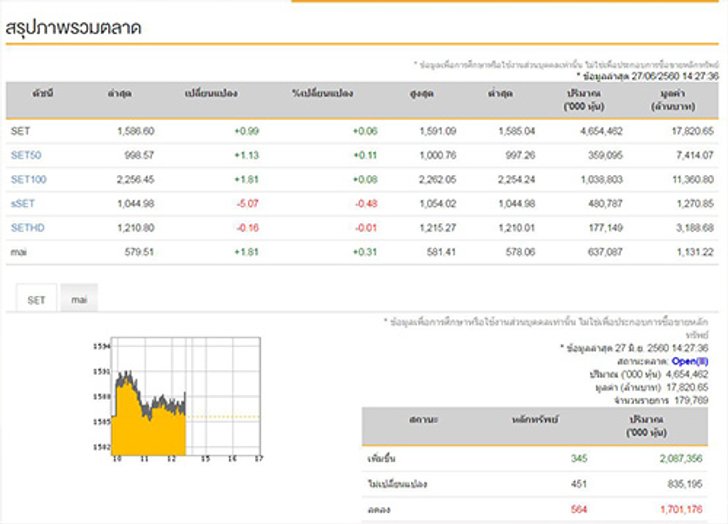
Task: Select SET100 value 11,360.80
Action: click(x=693, y=179)
